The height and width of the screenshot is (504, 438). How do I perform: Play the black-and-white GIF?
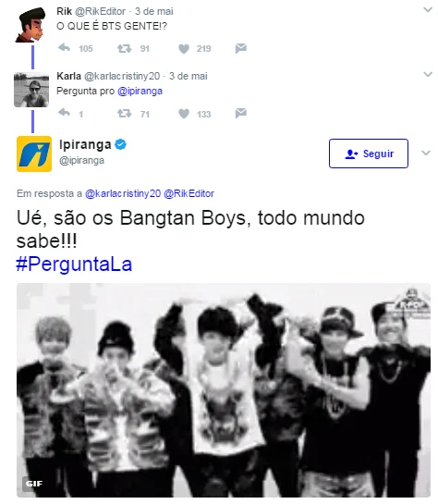[224, 390]
